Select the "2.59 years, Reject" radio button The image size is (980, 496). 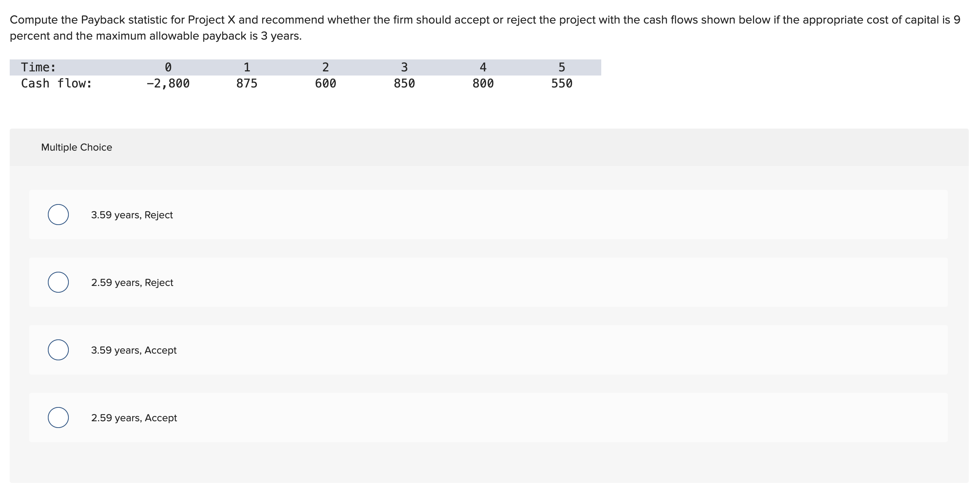pos(58,282)
